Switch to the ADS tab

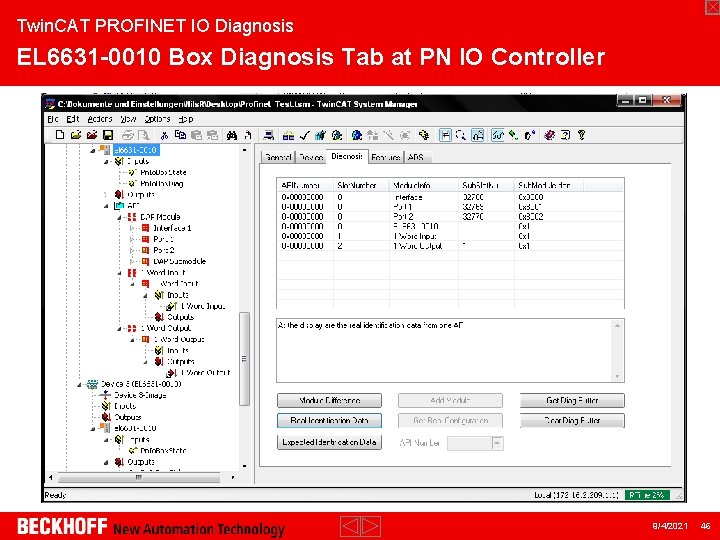(x=417, y=157)
